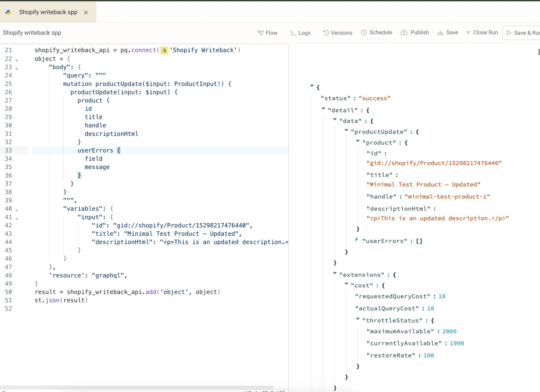Screen dimensions: 540x392
Task: Click the "Minimal Test Product – Updated" output value
Action: click(x=423, y=185)
